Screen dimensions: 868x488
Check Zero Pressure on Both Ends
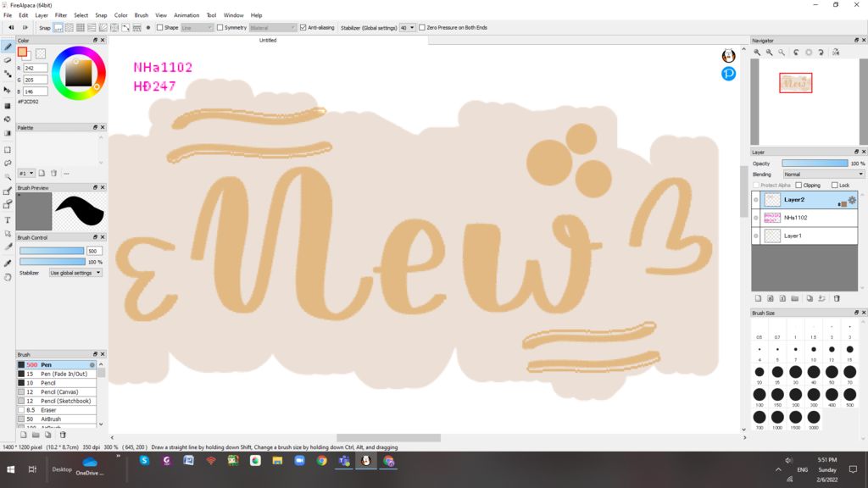click(422, 28)
